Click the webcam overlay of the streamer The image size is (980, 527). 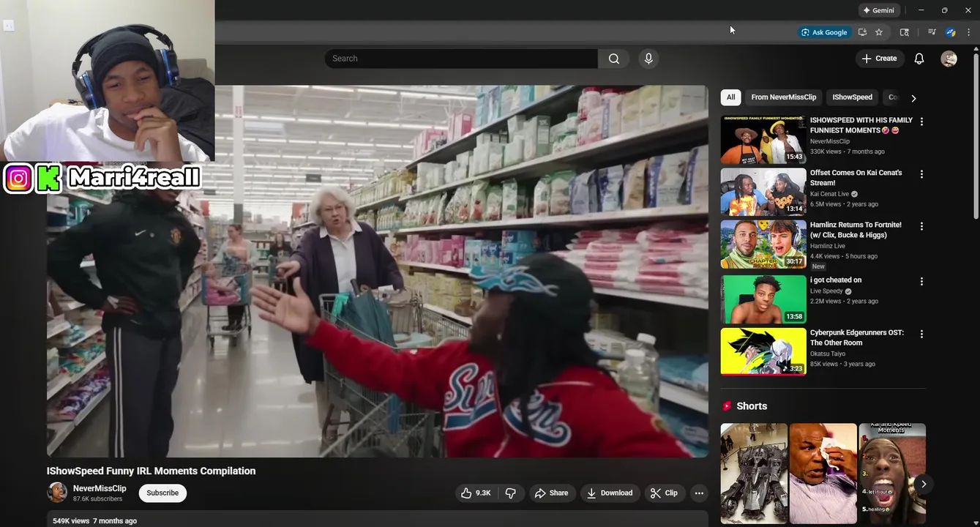pos(108,81)
